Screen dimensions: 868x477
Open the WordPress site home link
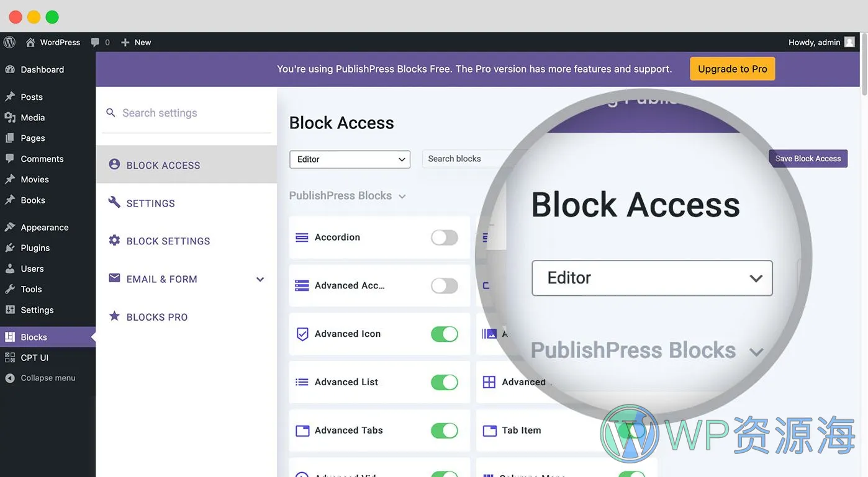tap(53, 42)
